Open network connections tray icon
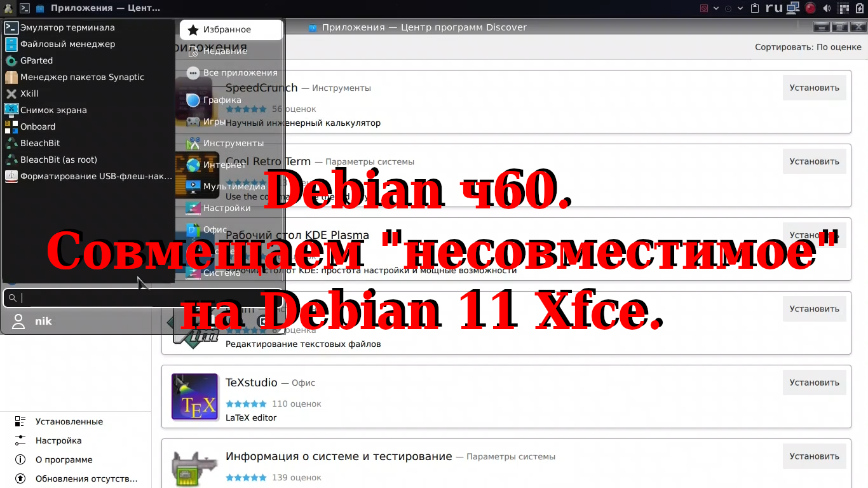The width and height of the screenshot is (868, 488). (x=792, y=8)
